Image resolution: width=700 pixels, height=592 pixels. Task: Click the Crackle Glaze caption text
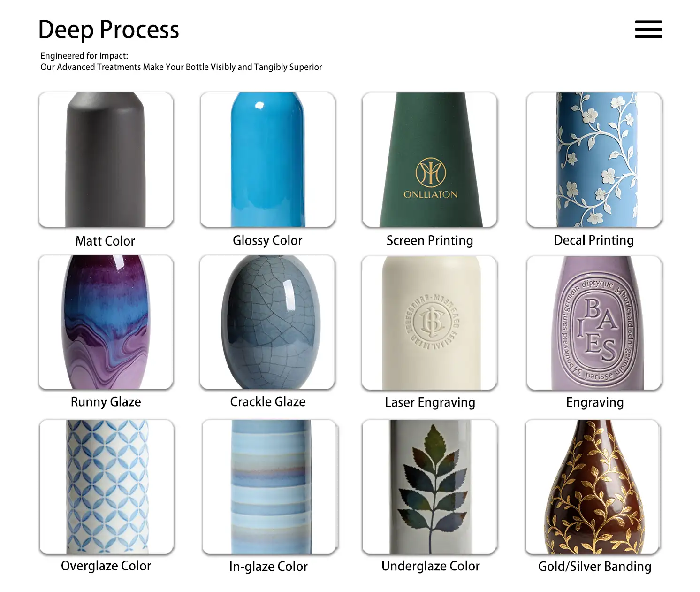tap(267, 402)
